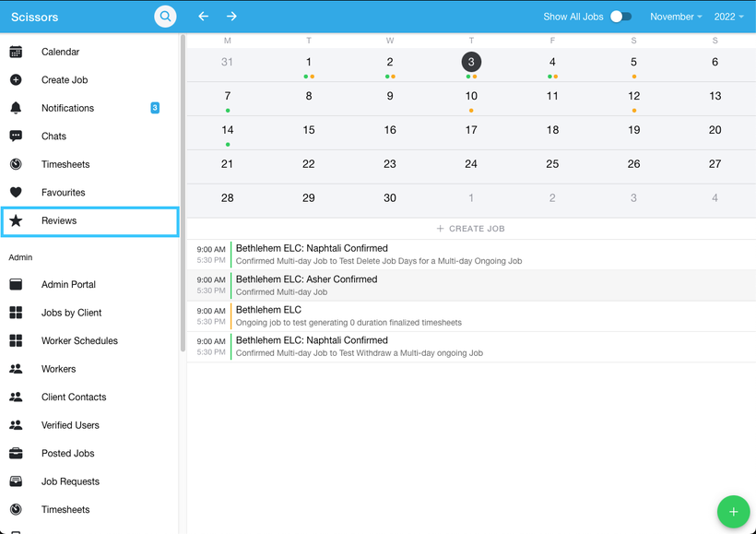Click the Jobs by Client grid icon
The image size is (756, 534).
(16, 313)
